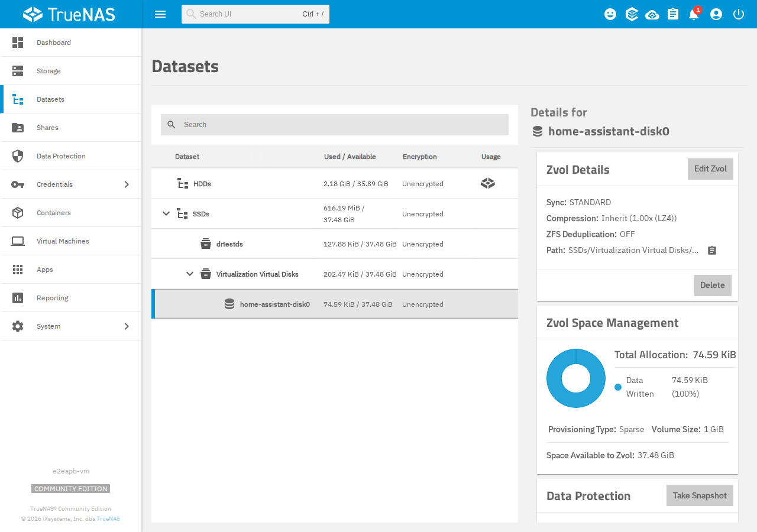The image size is (757, 532).
Task: Open the Shares section
Action: (71, 128)
